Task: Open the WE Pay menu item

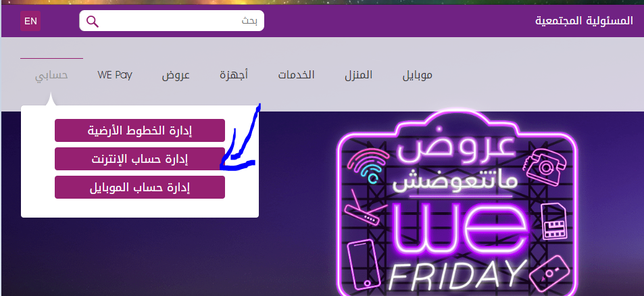Action: pos(115,75)
